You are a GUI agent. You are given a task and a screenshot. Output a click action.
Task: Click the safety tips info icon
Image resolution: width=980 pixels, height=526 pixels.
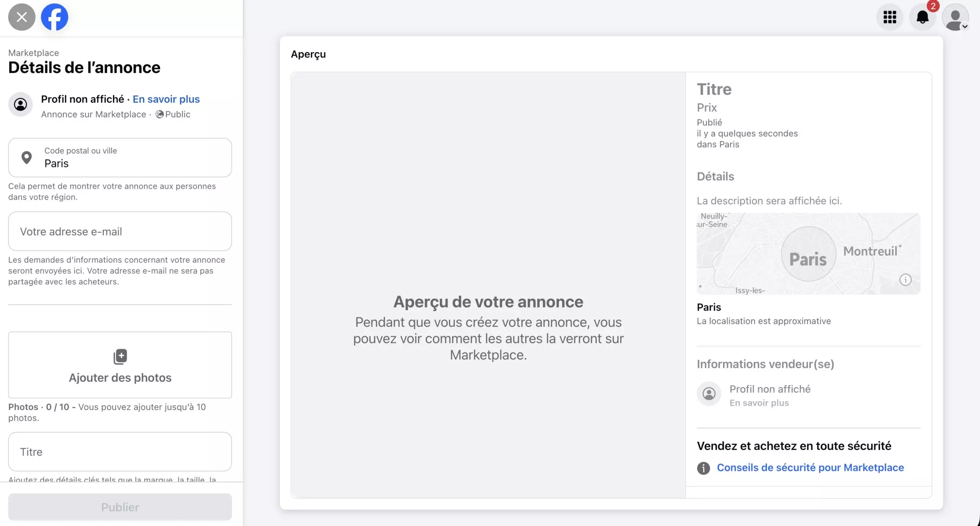pos(703,468)
